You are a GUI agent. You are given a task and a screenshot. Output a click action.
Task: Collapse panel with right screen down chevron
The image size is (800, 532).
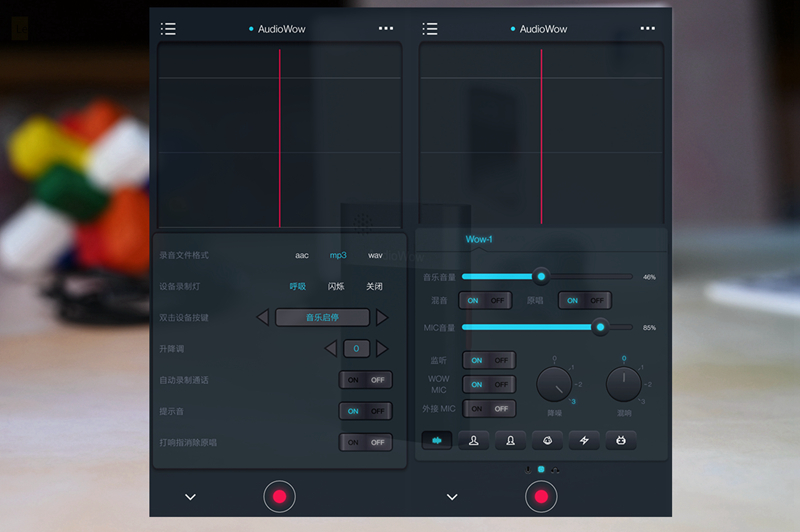[452, 497]
